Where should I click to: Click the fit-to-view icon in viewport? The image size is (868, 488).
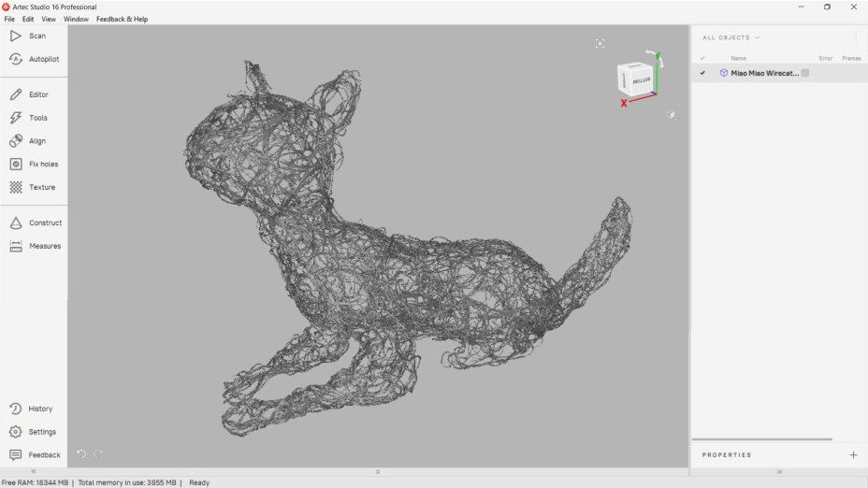coord(600,44)
